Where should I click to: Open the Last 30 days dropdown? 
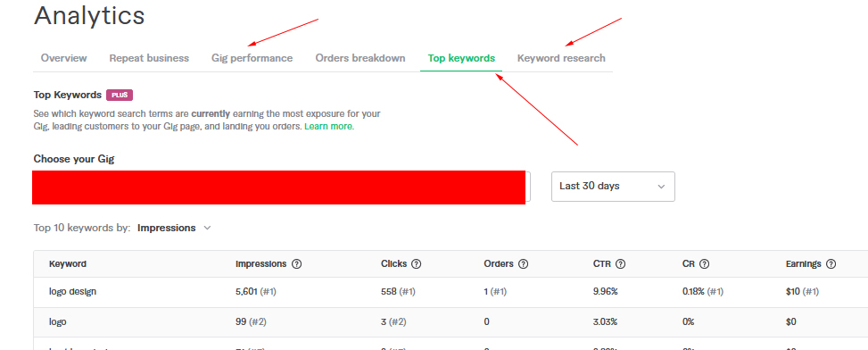pos(613,186)
